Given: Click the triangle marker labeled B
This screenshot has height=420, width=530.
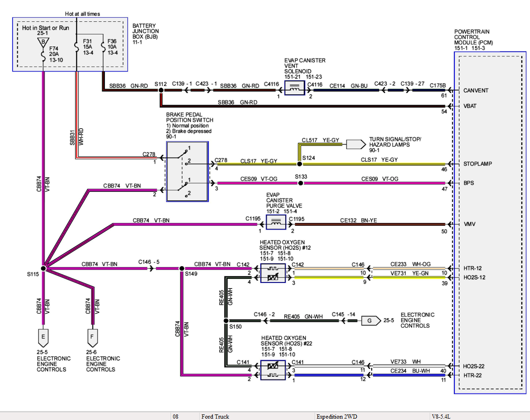Looking at the screenshot, I should 43,43.
